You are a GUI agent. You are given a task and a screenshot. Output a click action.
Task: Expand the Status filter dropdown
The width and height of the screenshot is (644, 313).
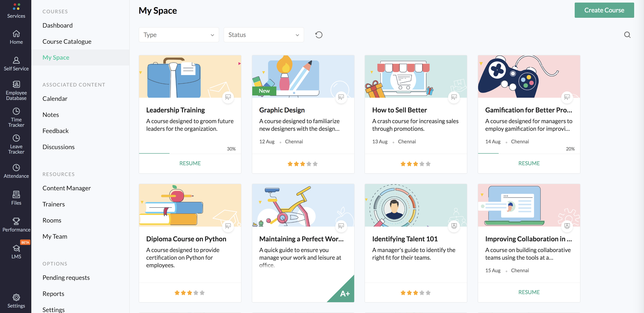click(x=263, y=35)
